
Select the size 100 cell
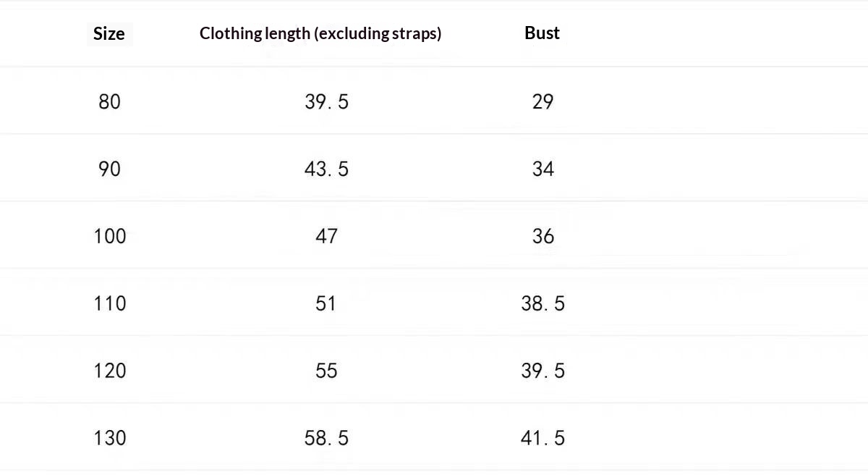tap(109, 236)
